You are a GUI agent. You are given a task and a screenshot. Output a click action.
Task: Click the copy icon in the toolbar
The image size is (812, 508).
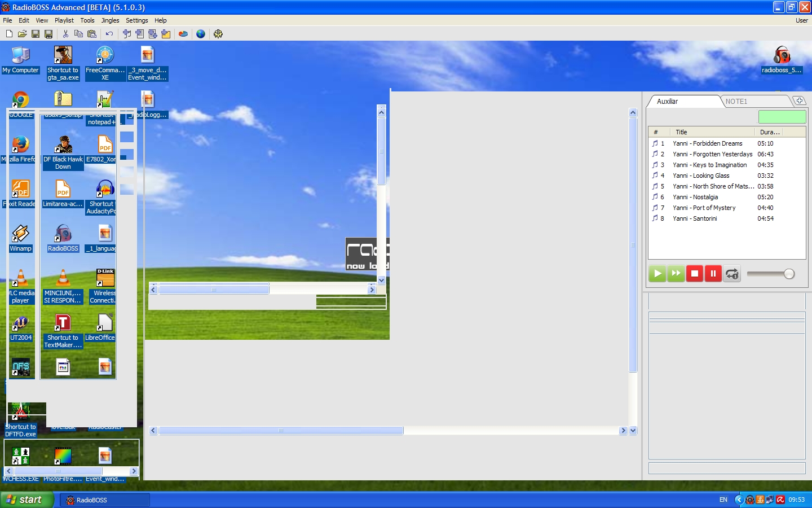[x=78, y=34]
